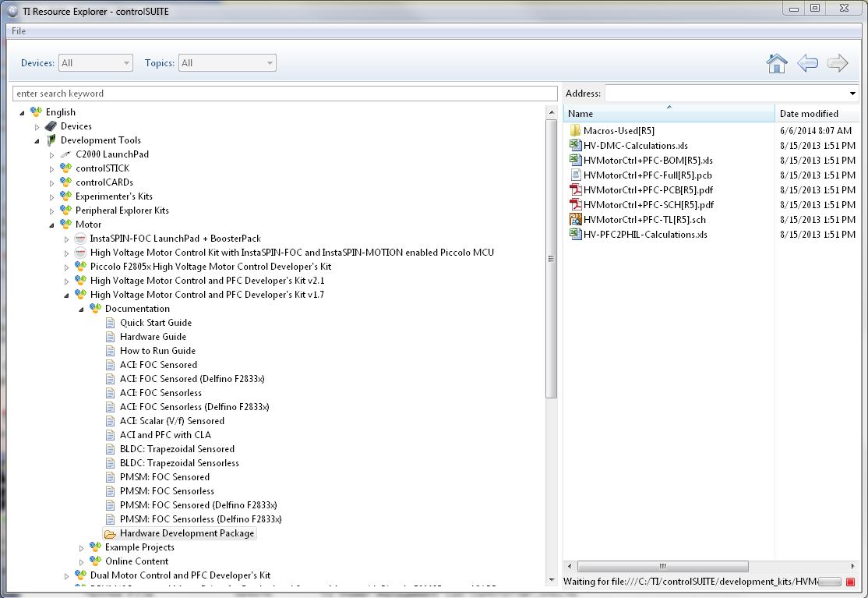Open the File menu
This screenshot has height=598, width=868.
19,31
